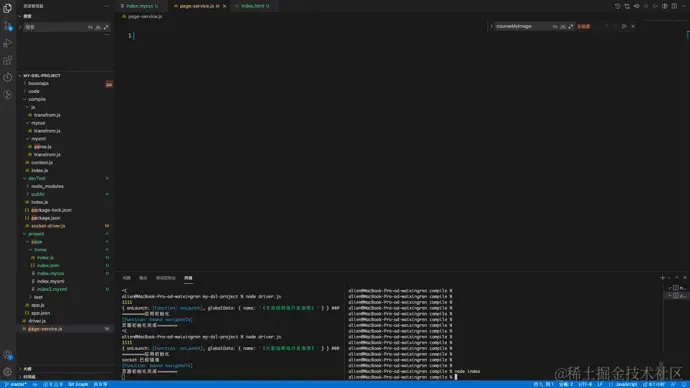Toggle regex in sidebar search box
Screen dimensions: 690x388
pos(106,27)
